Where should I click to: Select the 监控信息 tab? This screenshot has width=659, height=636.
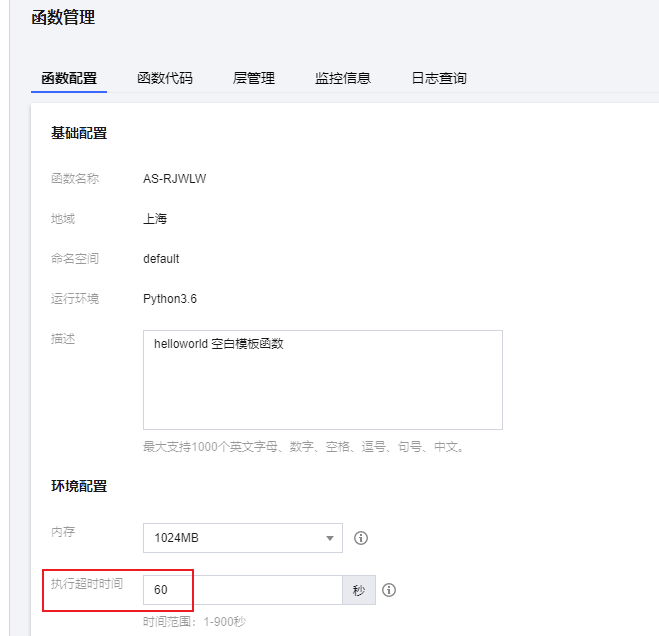click(343, 78)
